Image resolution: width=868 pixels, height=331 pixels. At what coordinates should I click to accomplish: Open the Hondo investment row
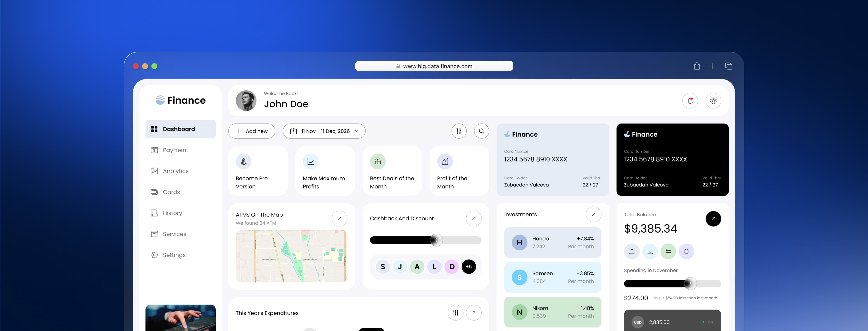pyautogui.click(x=553, y=242)
